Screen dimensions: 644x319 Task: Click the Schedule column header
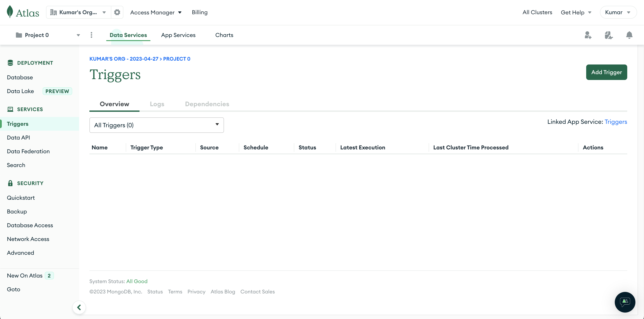pos(256,147)
